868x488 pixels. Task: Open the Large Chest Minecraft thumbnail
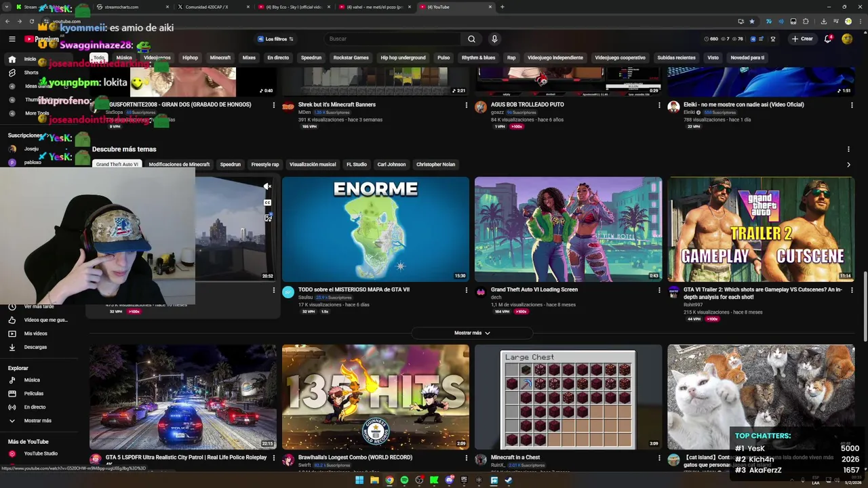pos(568,396)
